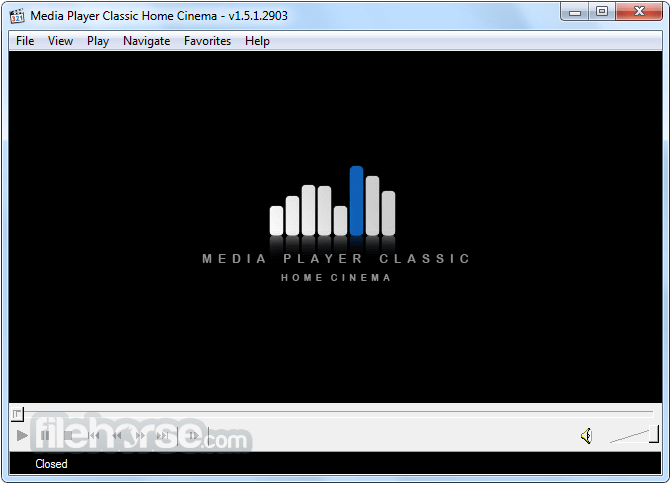The height and width of the screenshot is (484, 671).
Task: Skip back to the previous file
Action: (x=94, y=436)
